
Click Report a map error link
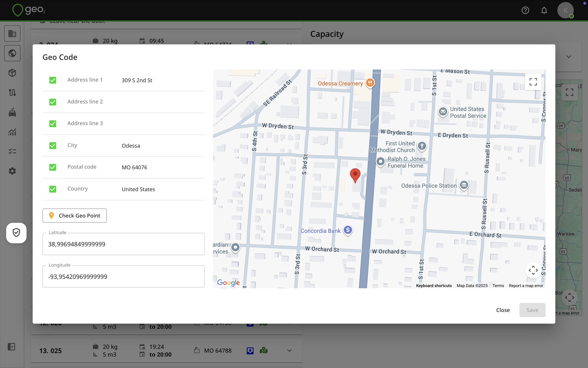tap(526, 286)
